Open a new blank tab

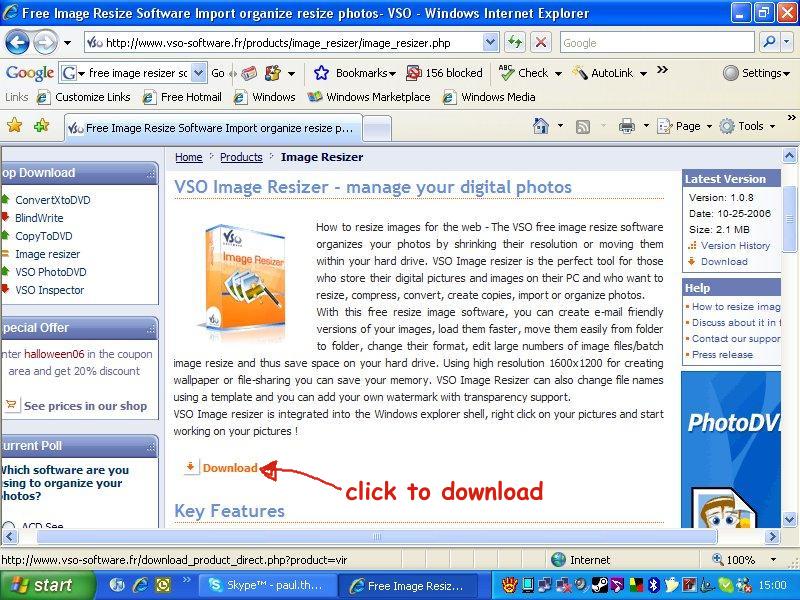click(378, 128)
